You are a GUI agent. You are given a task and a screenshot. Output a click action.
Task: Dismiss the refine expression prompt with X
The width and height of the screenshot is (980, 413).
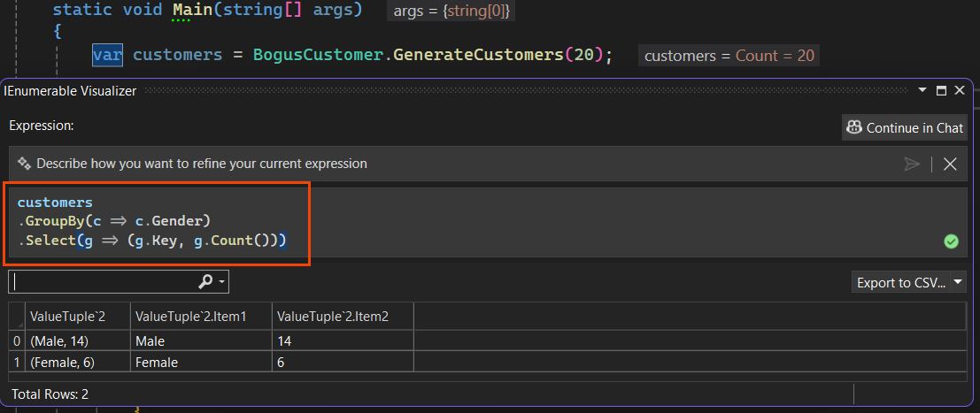tap(950, 164)
